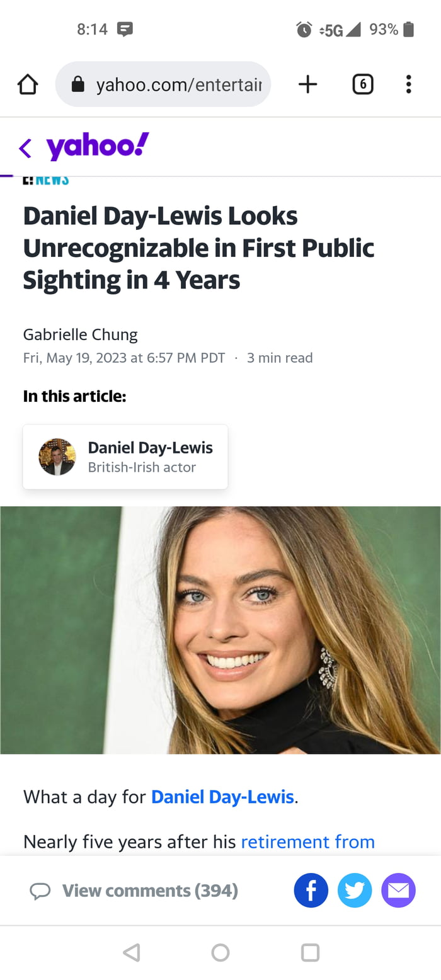Open recent apps with square button
Screen dimensions: 441x980
point(310,952)
